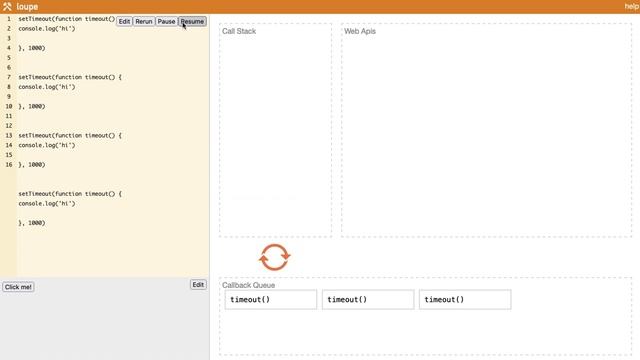Pause the execution with Pause button
This screenshot has width=640, height=360.
point(166,21)
